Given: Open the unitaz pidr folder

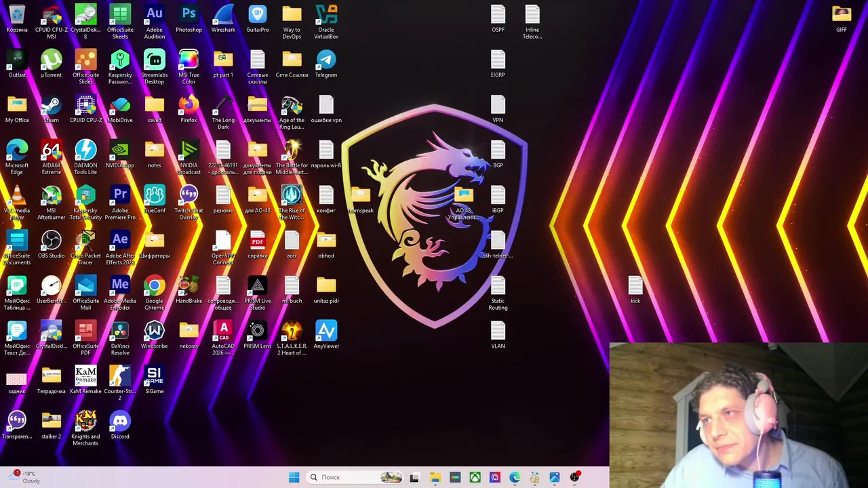Looking at the screenshot, I should tap(326, 291).
